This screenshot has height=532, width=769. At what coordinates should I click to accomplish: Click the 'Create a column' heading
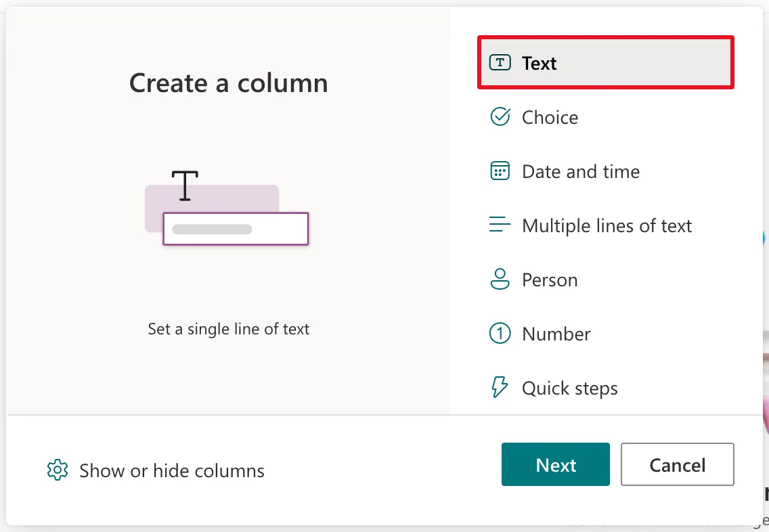229,83
